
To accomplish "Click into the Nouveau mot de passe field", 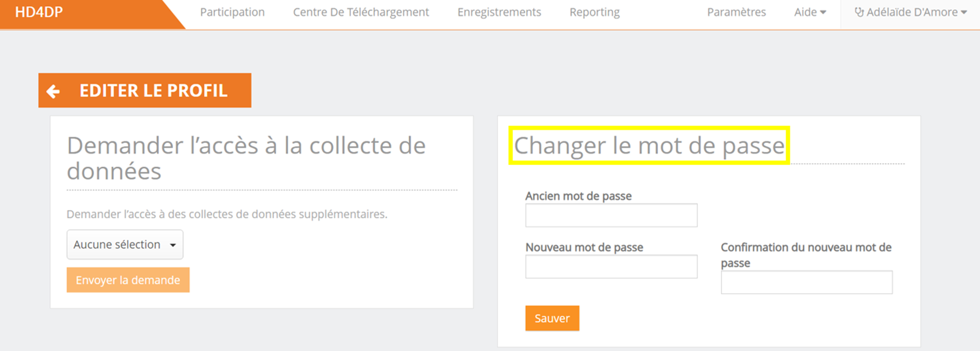I will (x=611, y=267).
